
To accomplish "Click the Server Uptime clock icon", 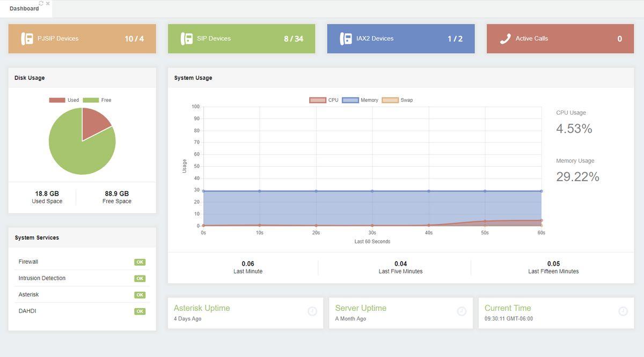I will click(x=462, y=311).
